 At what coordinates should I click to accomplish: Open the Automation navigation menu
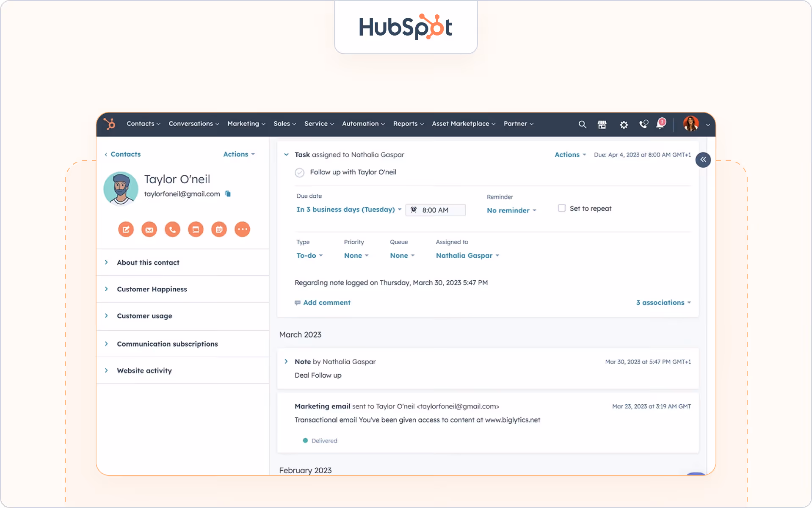[364, 124]
